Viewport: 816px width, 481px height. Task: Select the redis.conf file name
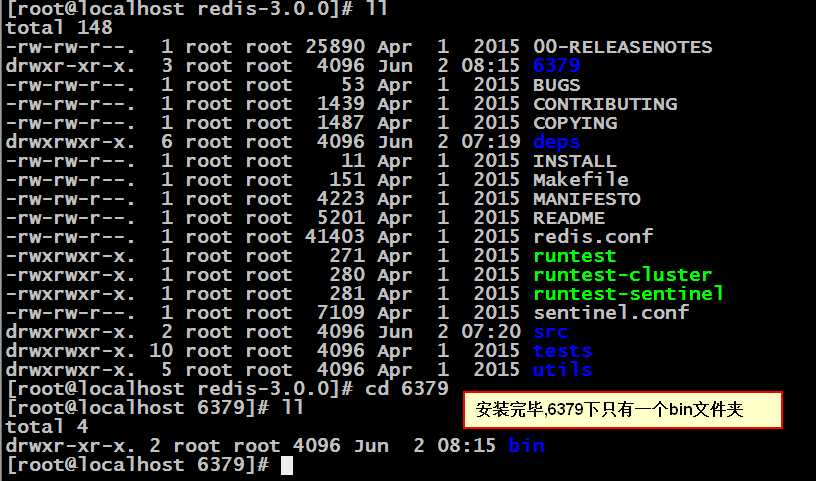(x=593, y=237)
